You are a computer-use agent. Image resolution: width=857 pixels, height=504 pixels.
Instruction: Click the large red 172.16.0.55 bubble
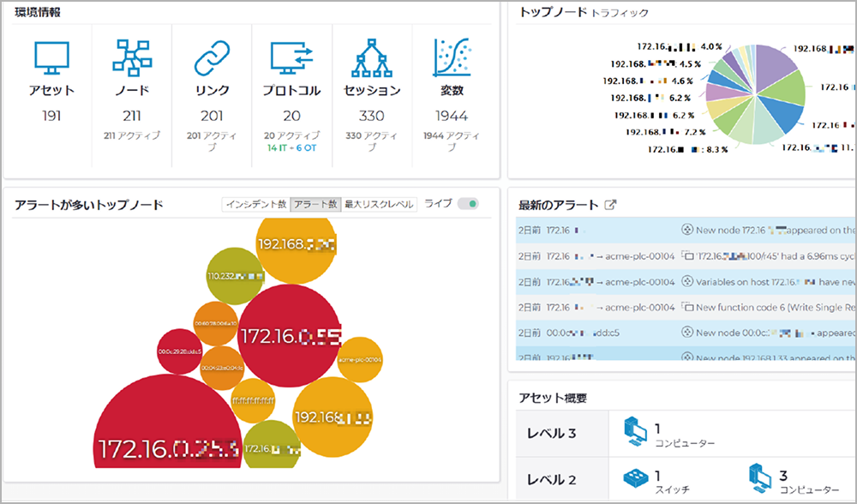[290, 335]
